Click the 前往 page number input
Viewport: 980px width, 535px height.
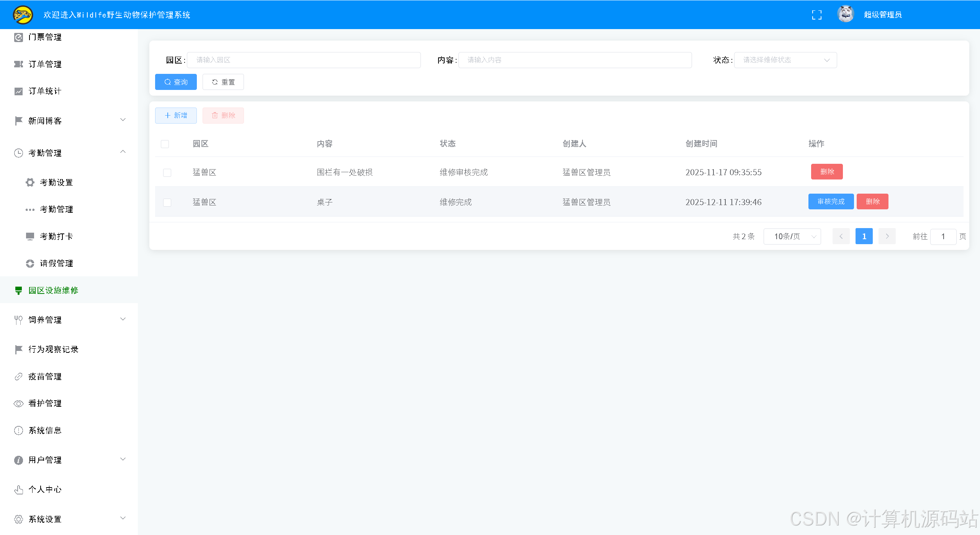pos(943,237)
